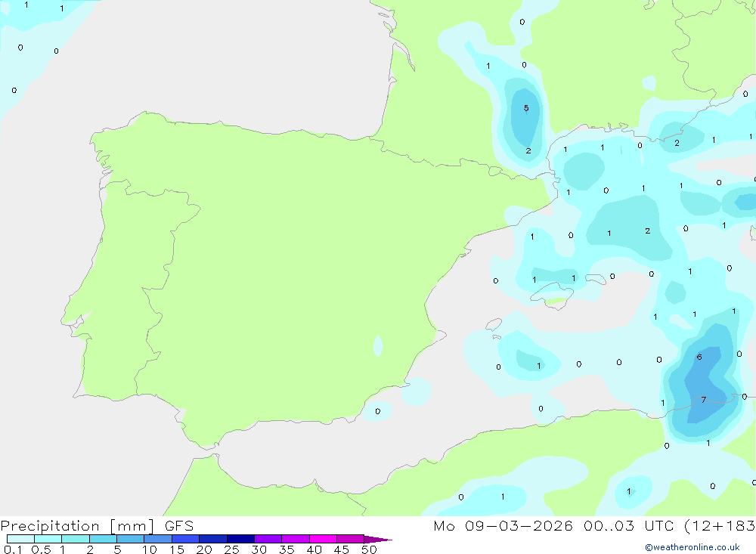This screenshot has width=756, height=554.
Task: Pick the 30–35 mm violet legend swatch
Action: (268, 539)
